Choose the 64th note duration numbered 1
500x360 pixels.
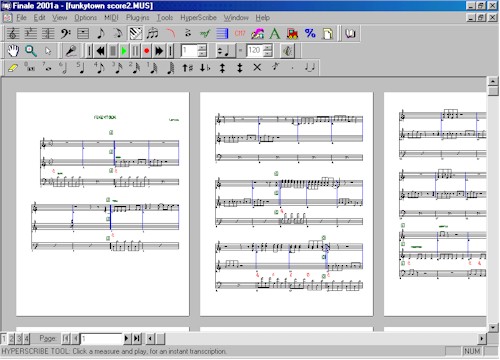coord(153,68)
